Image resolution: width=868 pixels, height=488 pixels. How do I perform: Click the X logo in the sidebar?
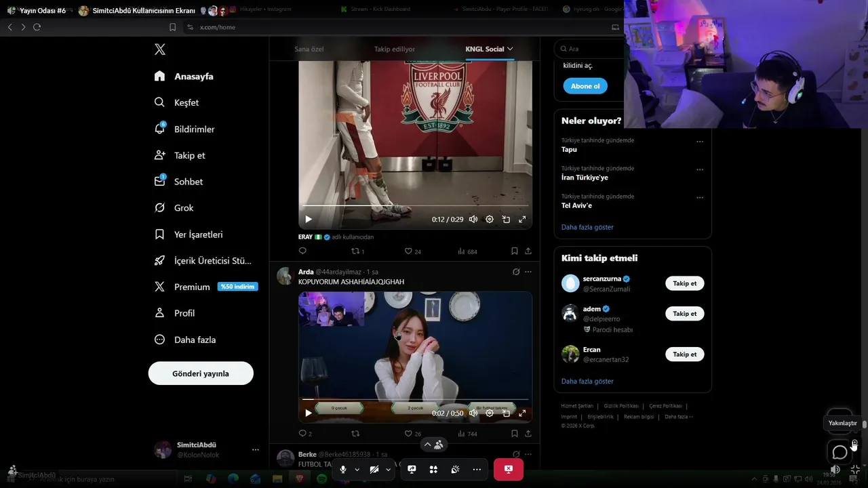coord(160,49)
